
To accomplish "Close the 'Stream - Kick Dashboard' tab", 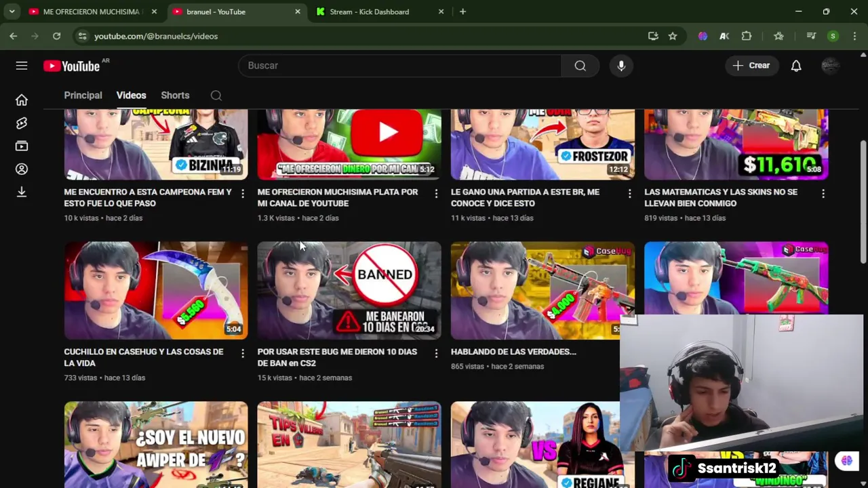I will 441,12.
